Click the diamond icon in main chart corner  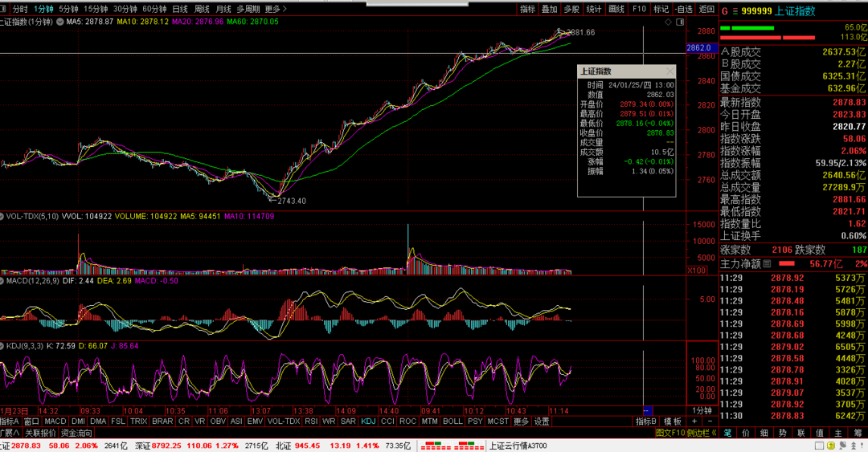(668, 22)
